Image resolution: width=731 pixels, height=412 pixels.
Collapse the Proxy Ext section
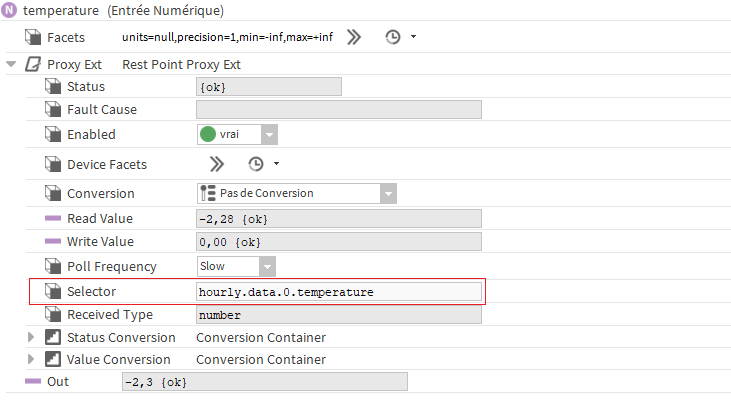pyautogui.click(x=11, y=64)
